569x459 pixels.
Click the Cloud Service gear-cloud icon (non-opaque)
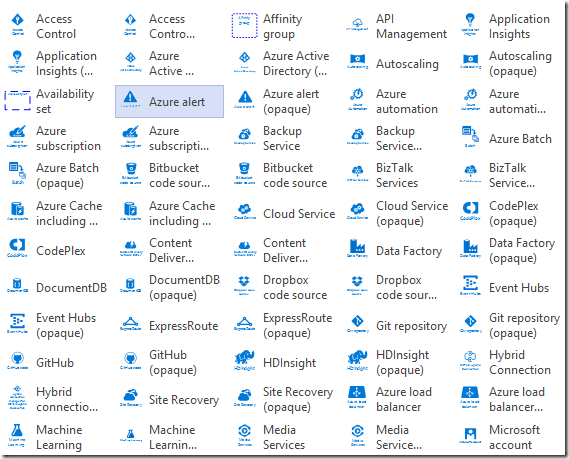click(x=245, y=212)
